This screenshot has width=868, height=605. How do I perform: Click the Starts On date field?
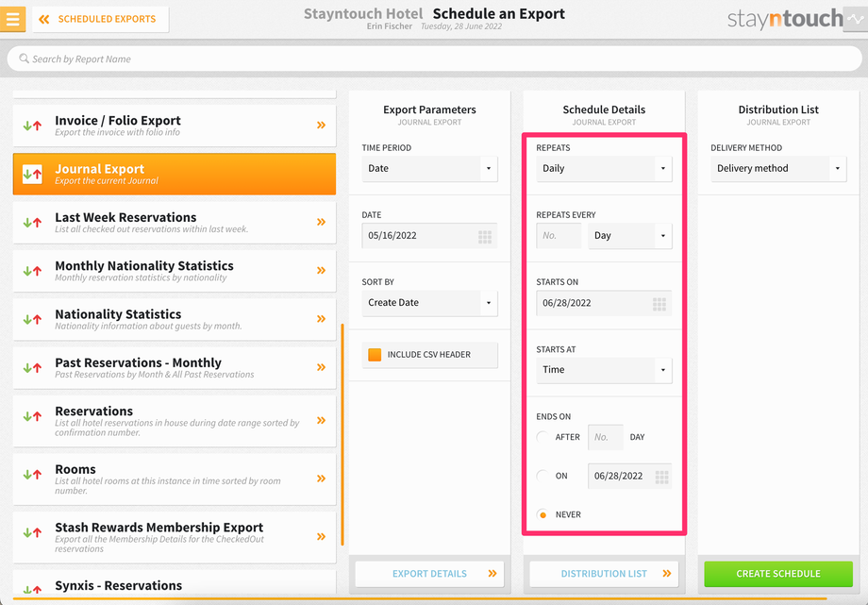[x=604, y=303]
